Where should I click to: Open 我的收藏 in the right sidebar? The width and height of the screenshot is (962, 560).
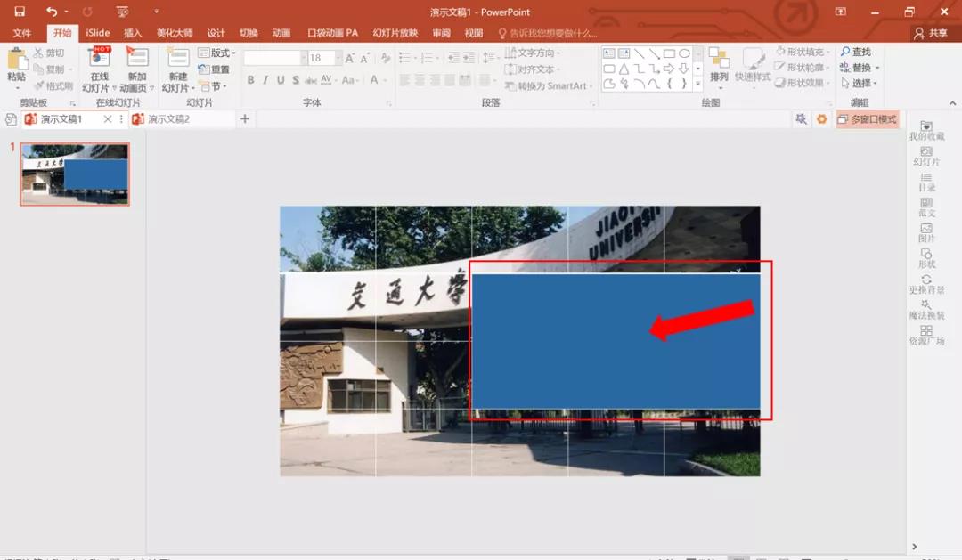click(926, 131)
